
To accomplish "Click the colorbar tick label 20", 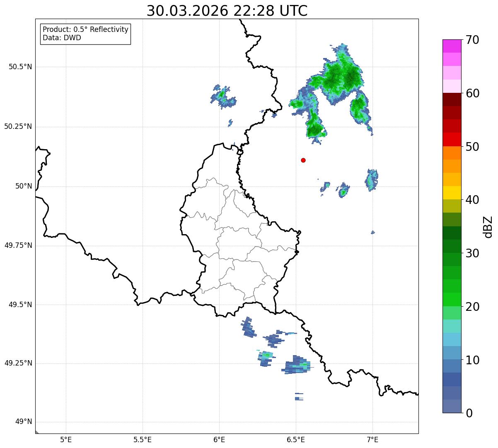I will tap(472, 307).
